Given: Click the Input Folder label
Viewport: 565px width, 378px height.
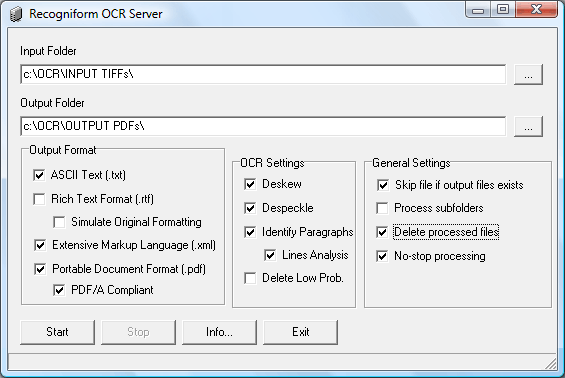Looking at the screenshot, I should pos(48,51).
